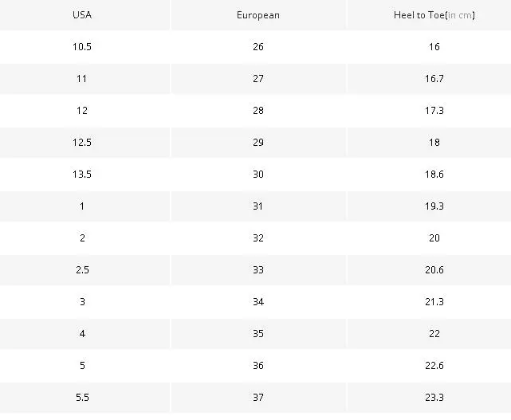Select USA size 5.5 cell
The height and width of the screenshot is (420, 511).
82,398
